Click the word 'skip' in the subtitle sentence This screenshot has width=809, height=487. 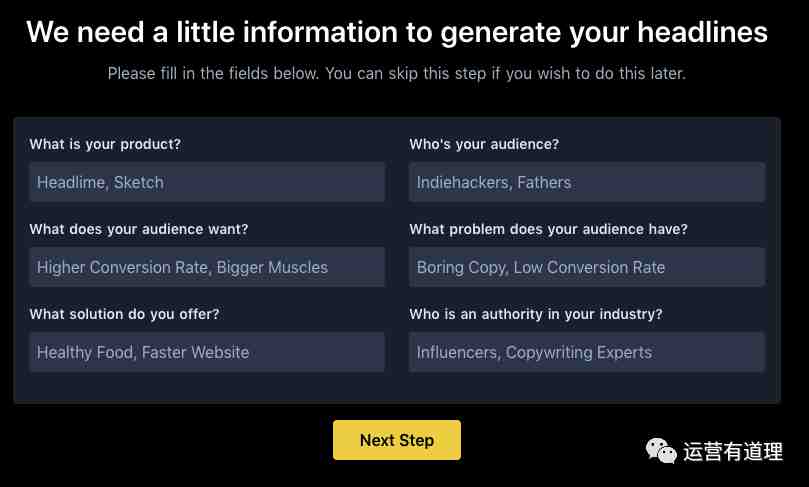tap(403, 73)
